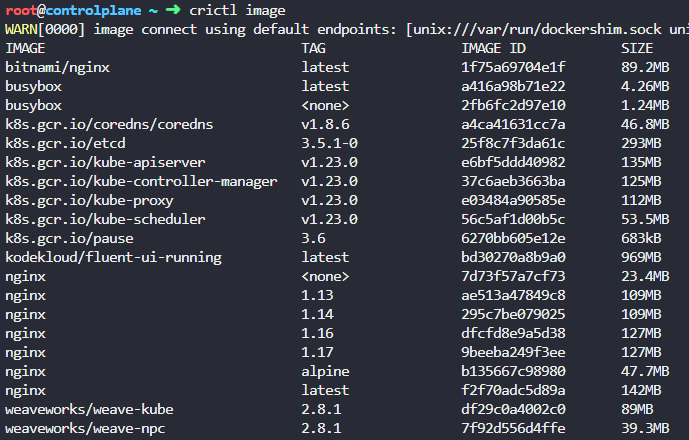Screen dimensions: 689x440
Task: Select the IMAGE column header
Action: 25,48
